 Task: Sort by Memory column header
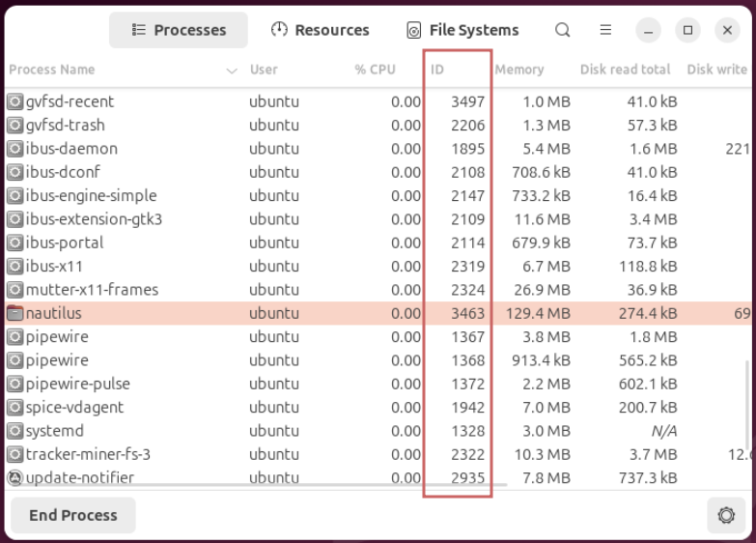click(x=519, y=70)
